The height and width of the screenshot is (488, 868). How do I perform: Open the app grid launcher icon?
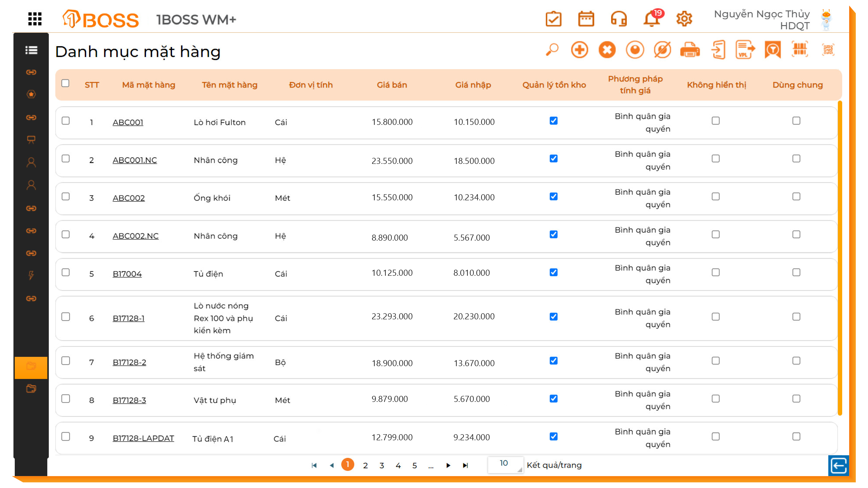pyautogui.click(x=35, y=19)
